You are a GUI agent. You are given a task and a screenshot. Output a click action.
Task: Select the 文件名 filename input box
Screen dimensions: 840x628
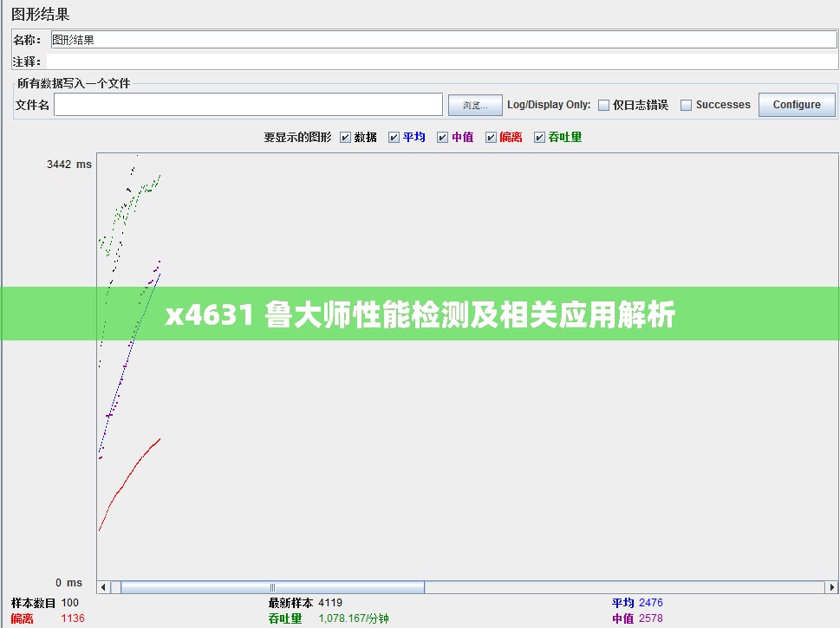[248, 104]
